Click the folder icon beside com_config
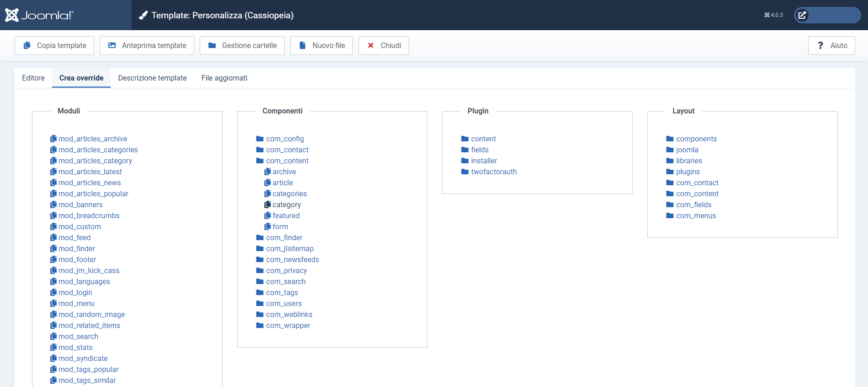This screenshot has height=387, width=868. [260, 139]
